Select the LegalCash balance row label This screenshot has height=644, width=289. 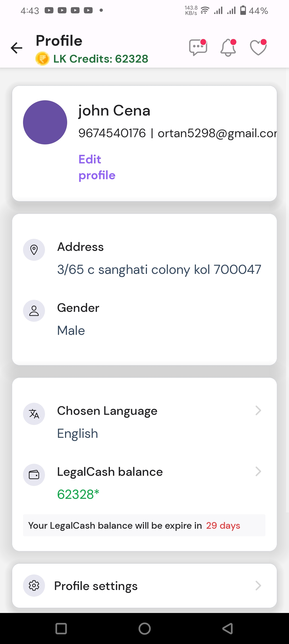pos(110,472)
